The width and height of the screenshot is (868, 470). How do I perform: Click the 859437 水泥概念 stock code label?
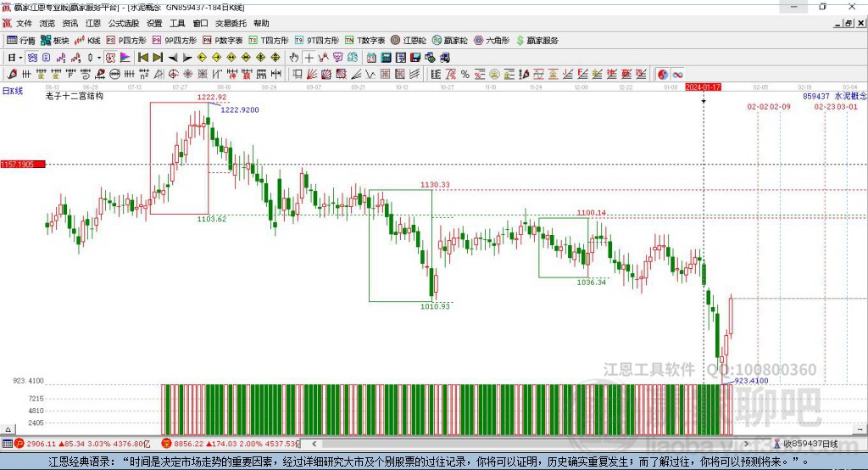click(835, 97)
